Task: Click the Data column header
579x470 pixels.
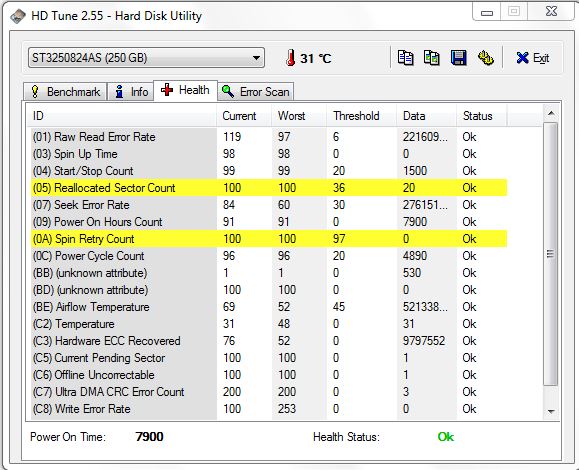Action: click(427, 116)
